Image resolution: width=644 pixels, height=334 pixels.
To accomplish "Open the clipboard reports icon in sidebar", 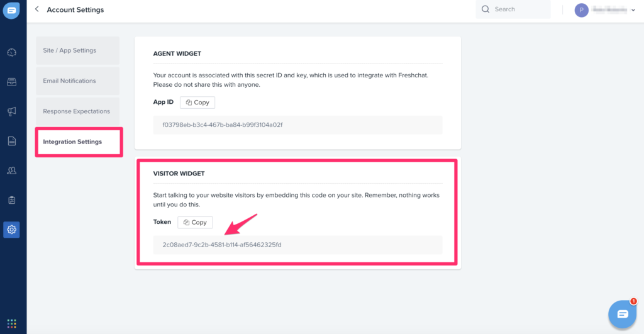I will coord(12,200).
